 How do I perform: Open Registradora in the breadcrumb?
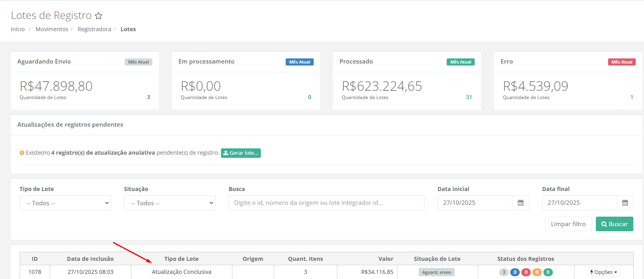coord(94,29)
